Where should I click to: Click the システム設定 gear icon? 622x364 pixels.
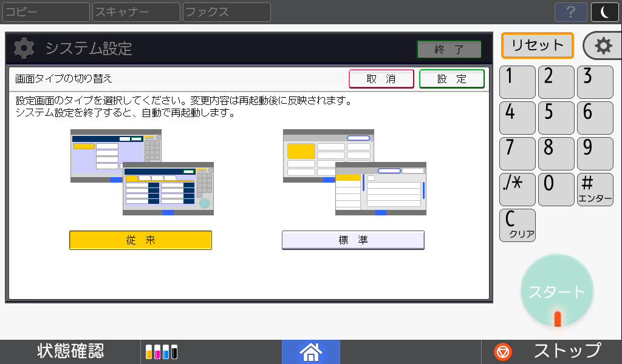tap(24, 49)
